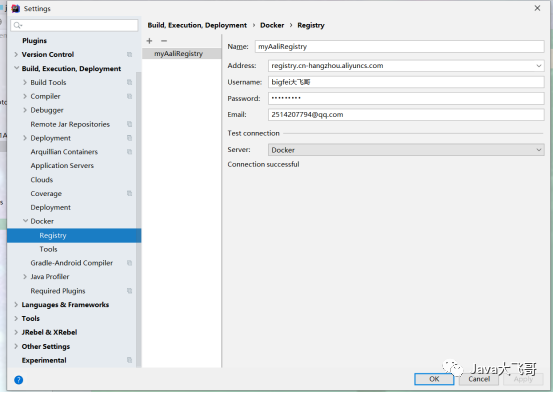Click Build, Execution, Deployment breadcrumb

(197, 25)
